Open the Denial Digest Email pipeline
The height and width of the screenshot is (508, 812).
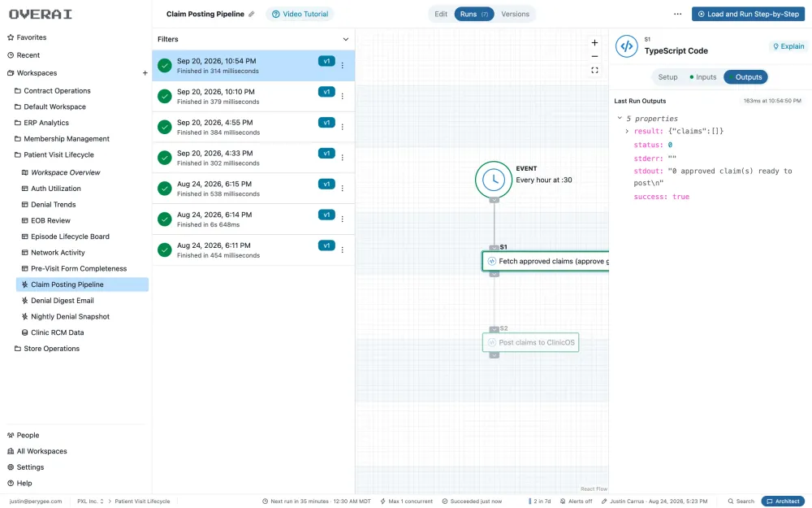tap(63, 301)
